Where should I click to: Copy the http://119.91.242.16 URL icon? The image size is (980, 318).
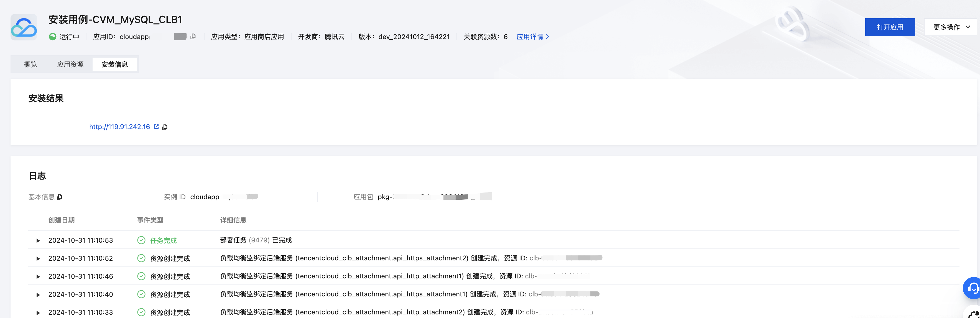tap(165, 127)
